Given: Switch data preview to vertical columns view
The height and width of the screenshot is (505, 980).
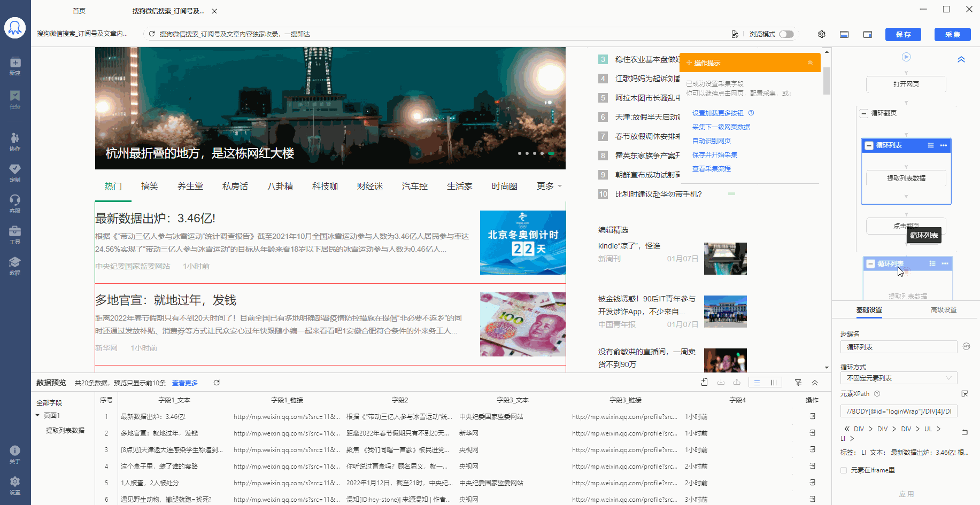Looking at the screenshot, I should point(774,383).
